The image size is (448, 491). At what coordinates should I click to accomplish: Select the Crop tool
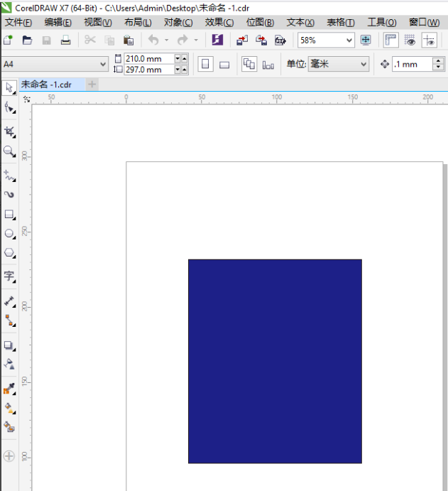click(x=9, y=131)
